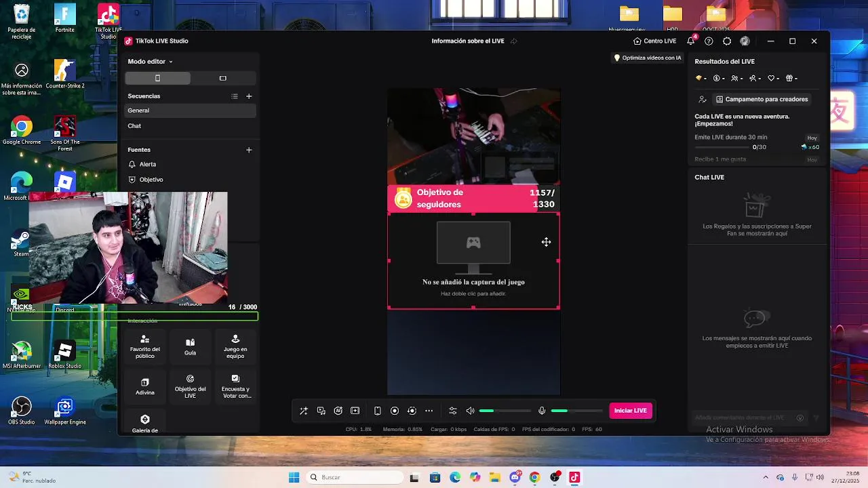Image resolution: width=868 pixels, height=488 pixels.
Task: Open the Guía interaction tool
Action: (x=190, y=346)
